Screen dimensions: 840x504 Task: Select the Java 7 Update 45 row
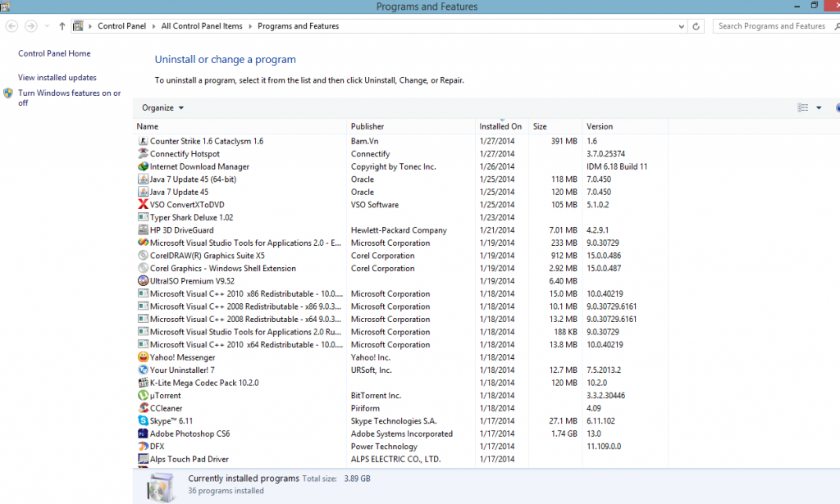(402, 192)
